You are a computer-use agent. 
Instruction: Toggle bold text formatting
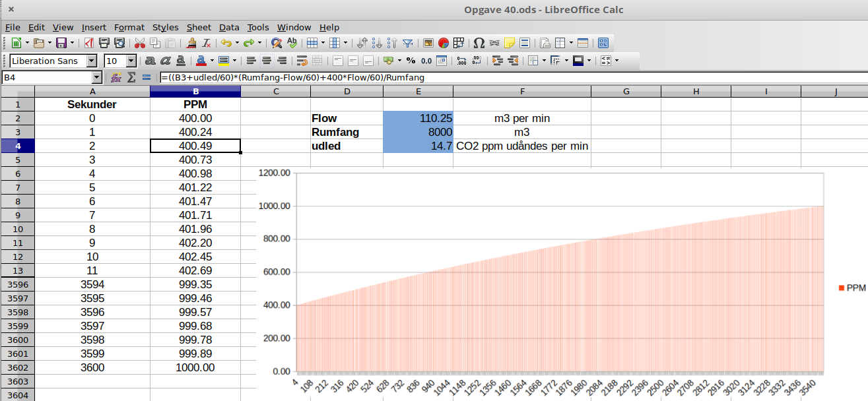coord(150,61)
